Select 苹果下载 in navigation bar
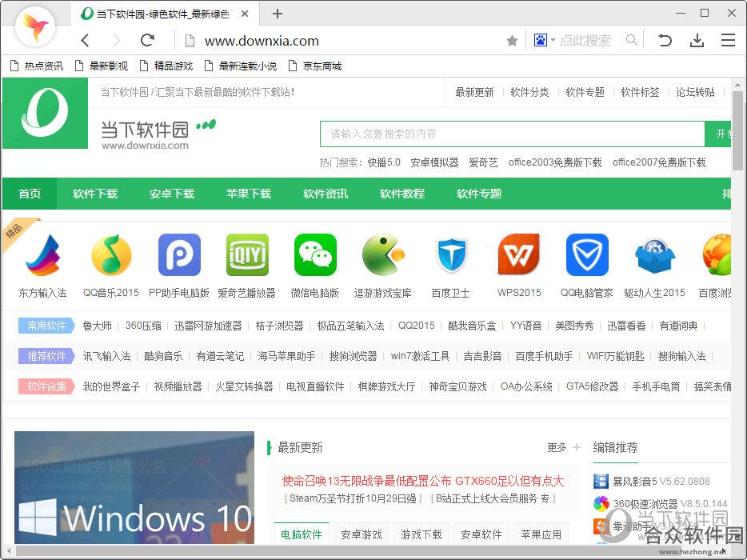 click(x=249, y=194)
